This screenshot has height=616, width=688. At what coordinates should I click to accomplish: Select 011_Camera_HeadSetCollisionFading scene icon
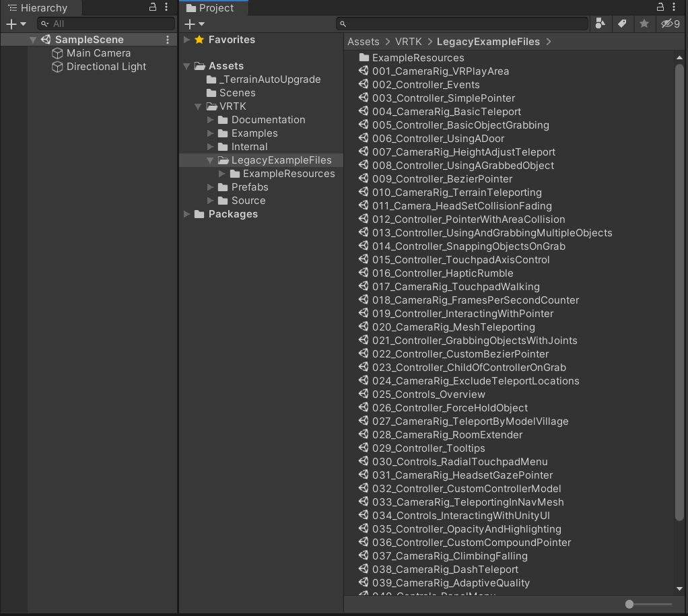pos(364,206)
